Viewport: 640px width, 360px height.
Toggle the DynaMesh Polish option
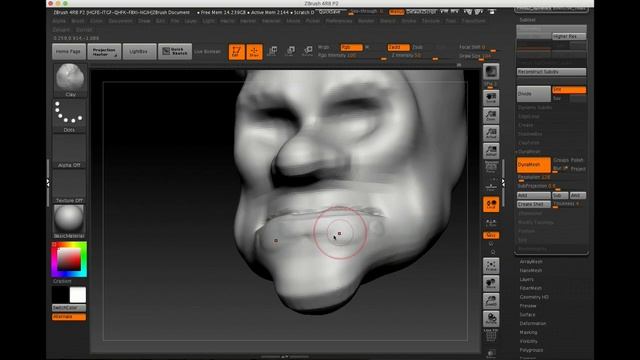point(577,160)
